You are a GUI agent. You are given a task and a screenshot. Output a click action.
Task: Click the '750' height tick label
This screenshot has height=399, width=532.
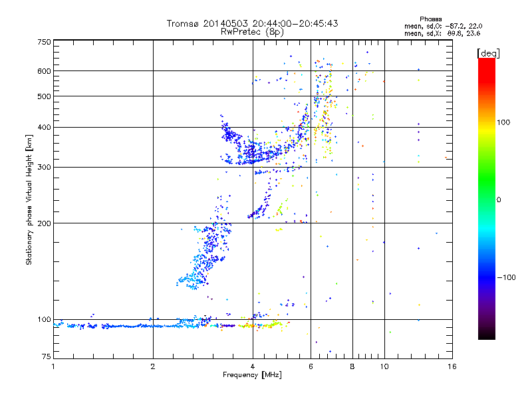coord(44,42)
